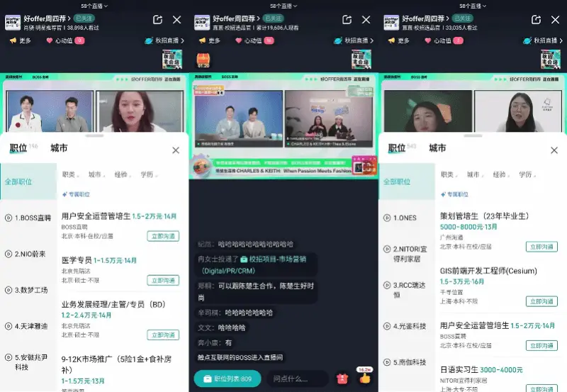The image size is (567, 392).
Task: Open the 日语实习生 job listing
Action: point(499,378)
